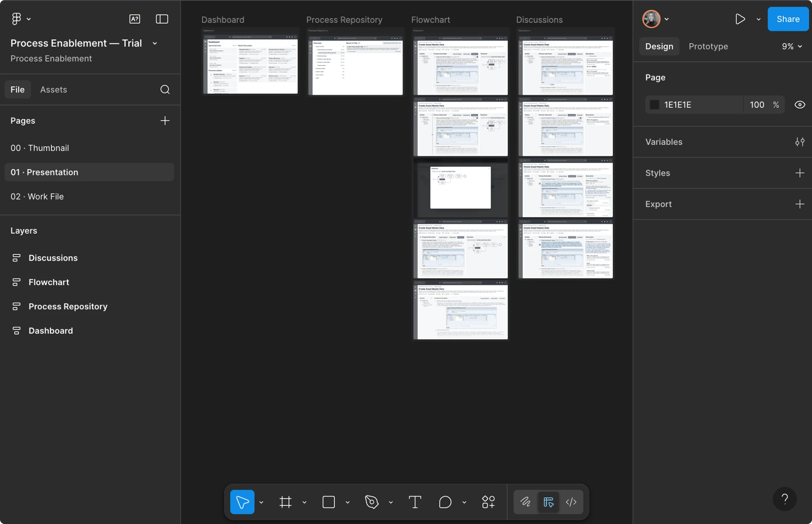The image size is (812, 524).
Task: Open the Move tool dropdown chevron
Action: pyautogui.click(x=261, y=502)
